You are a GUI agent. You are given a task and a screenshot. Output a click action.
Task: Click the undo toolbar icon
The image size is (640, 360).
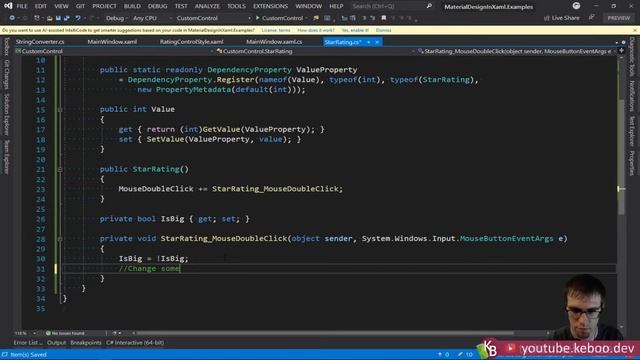click(x=78, y=18)
